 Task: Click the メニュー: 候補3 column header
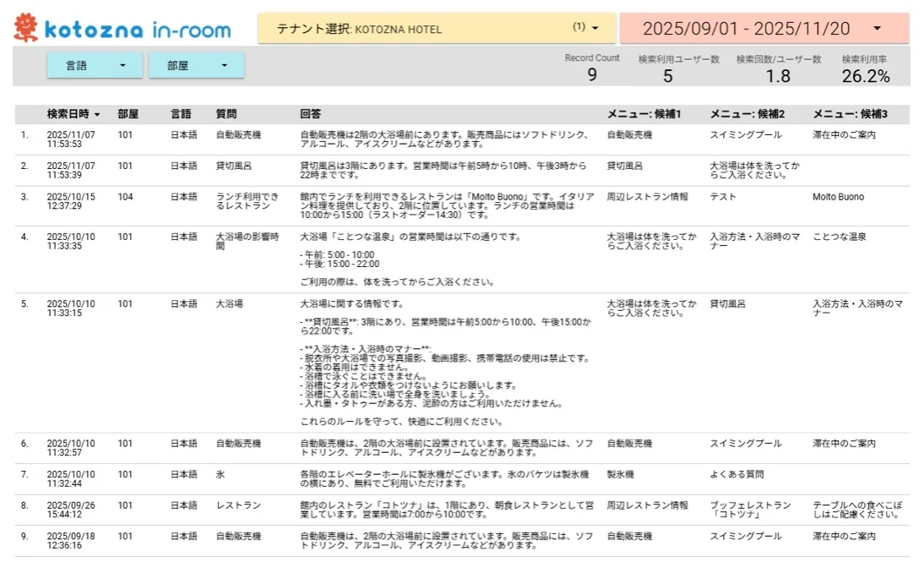tap(851, 114)
